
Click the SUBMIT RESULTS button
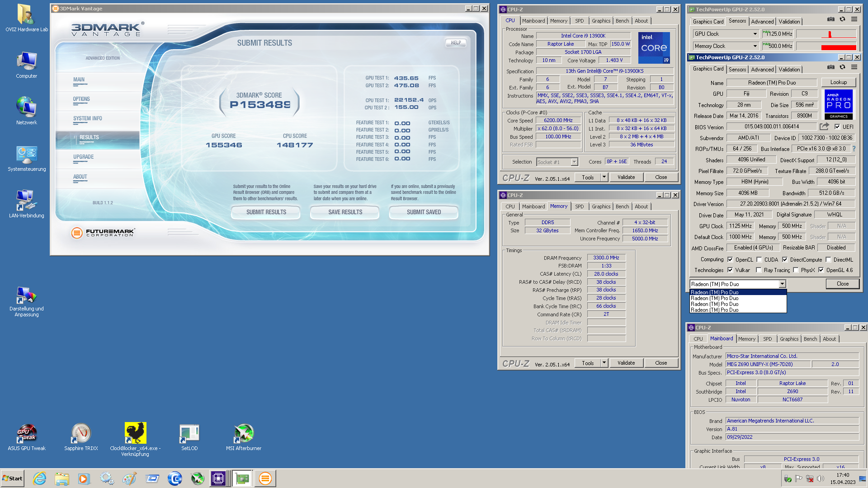(266, 212)
